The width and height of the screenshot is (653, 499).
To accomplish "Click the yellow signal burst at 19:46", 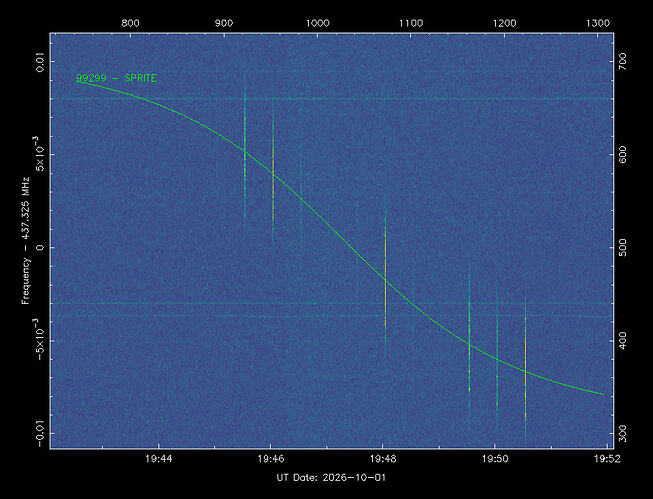I will 273,171.
